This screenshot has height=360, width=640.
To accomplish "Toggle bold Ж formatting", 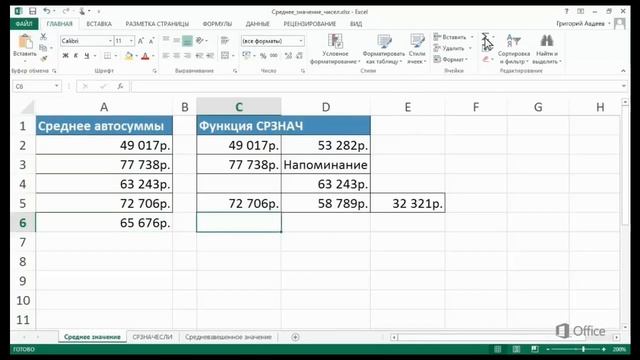I will (x=65, y=56).
